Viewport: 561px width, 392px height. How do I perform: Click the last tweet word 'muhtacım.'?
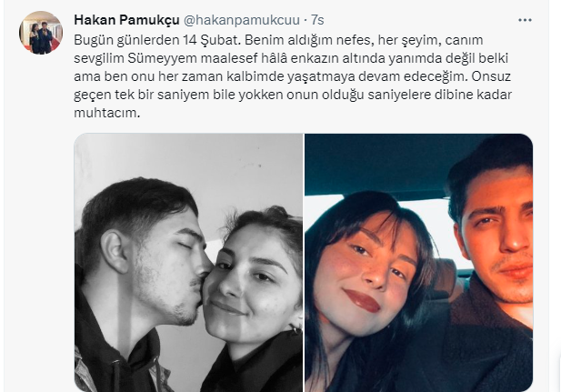[x=107, y=113]
